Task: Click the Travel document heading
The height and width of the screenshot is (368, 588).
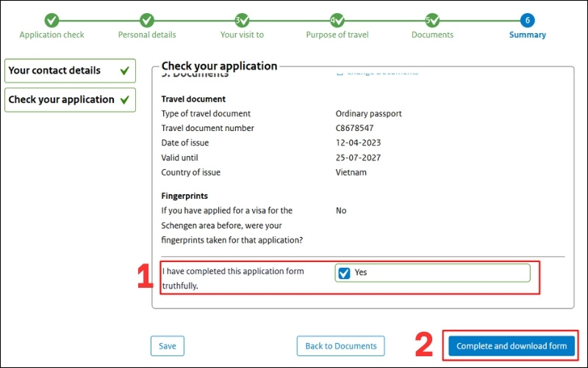Action: [x=193, y=99]
